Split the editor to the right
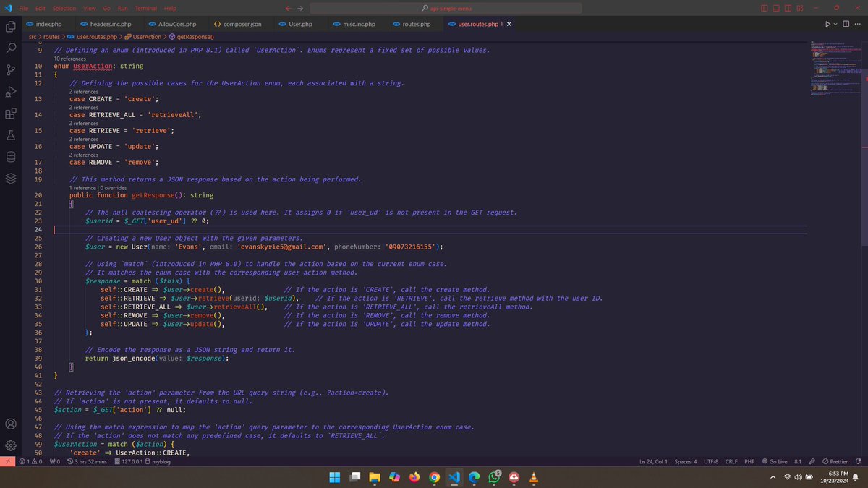Viewport: 868px width, 488px height. pos(846,24)
